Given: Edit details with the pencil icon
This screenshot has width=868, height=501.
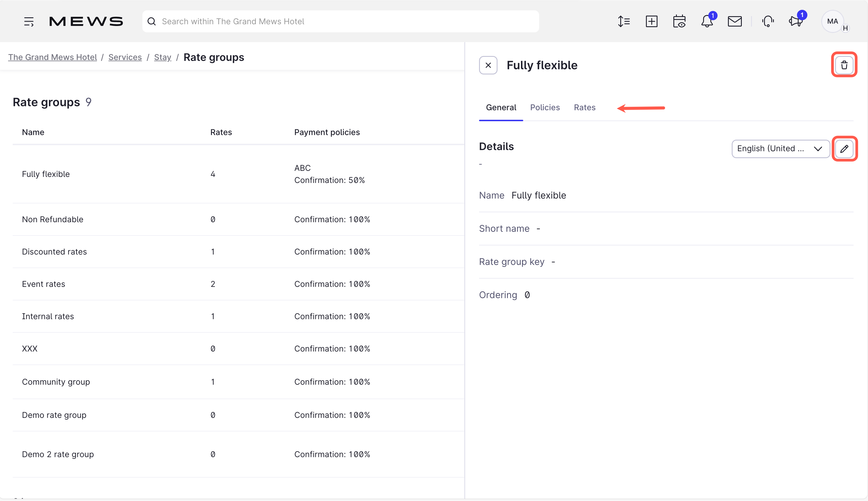Looking at the screenshot, I should [x=844, y=148].
